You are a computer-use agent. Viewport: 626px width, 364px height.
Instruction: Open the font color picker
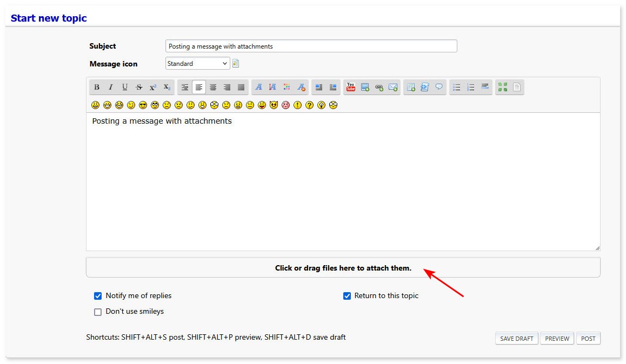click(x=287, y=87)
